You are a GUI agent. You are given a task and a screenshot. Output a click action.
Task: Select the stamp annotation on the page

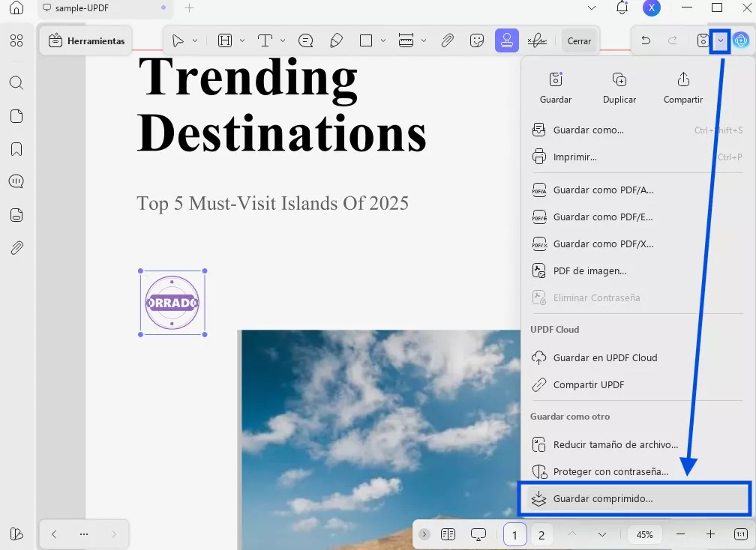172,303
